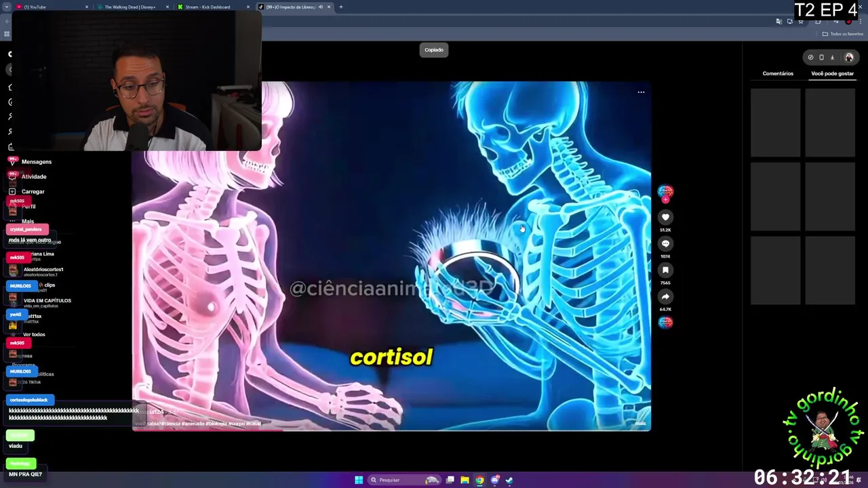Open first recommended video thumbnail placeholder
Screen dimensions: 868x488
coord(775,123)
